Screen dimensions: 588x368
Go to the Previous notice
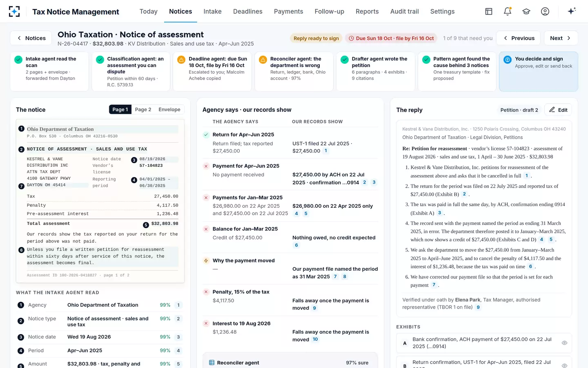click(x=519, y=38)
